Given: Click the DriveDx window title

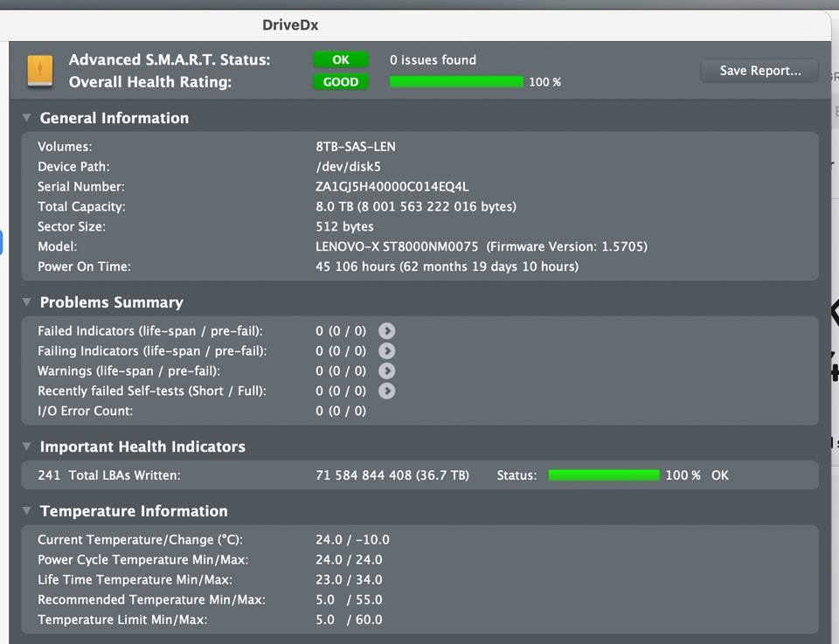Looking at the screenshot, I should (x=290, y=25).
